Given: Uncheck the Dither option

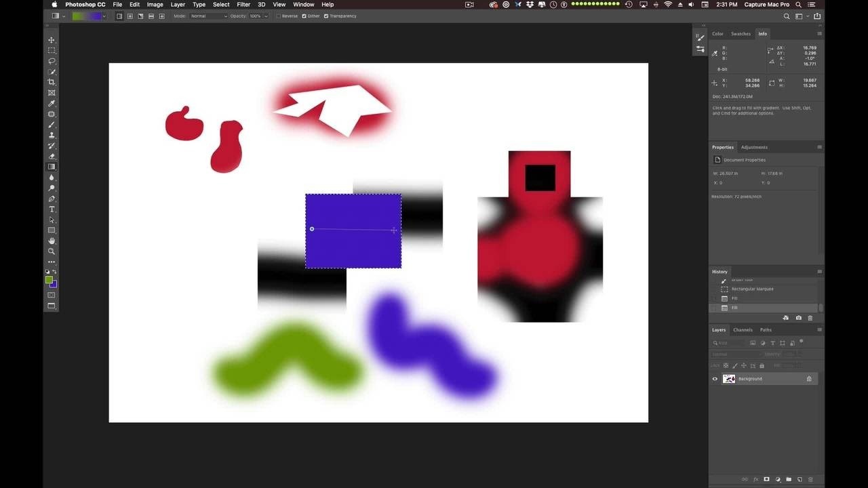Looking at the screenshot, I should [x=304, y=16].
